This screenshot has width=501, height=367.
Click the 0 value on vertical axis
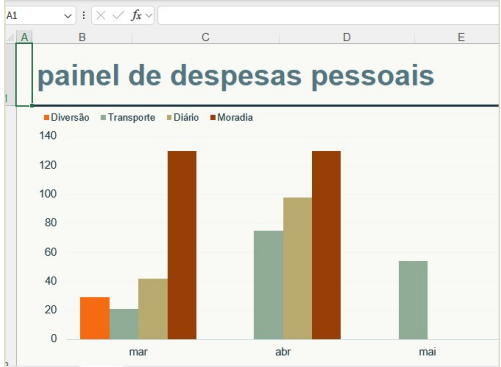coord(54,338)
